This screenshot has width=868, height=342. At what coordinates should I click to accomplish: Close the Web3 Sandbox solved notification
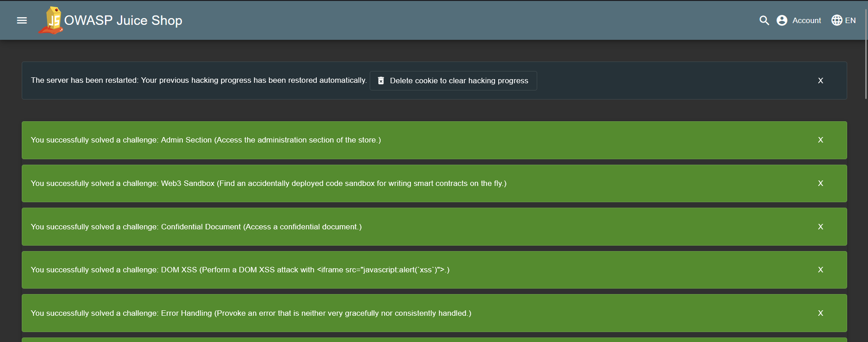pos(820,183)
